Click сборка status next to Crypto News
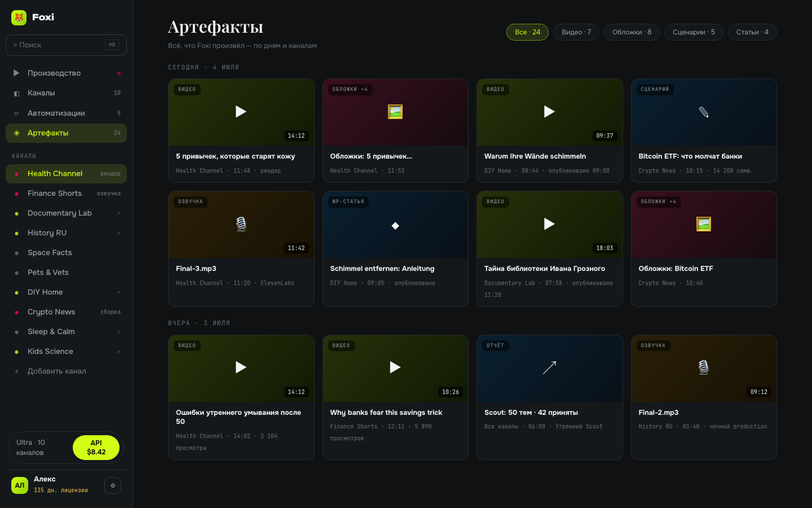This screenshot has width=812, height=508. (111, 312)
